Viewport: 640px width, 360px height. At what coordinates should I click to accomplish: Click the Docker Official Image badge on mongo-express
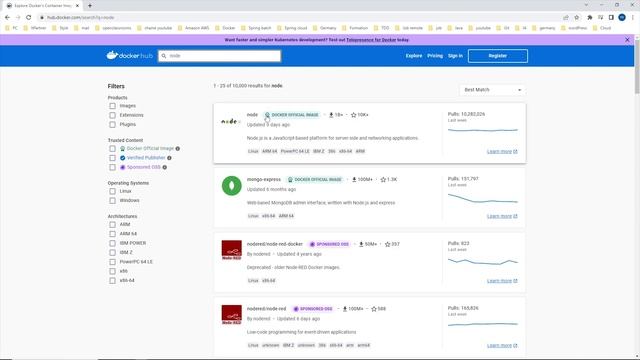(x=314, y=180)
